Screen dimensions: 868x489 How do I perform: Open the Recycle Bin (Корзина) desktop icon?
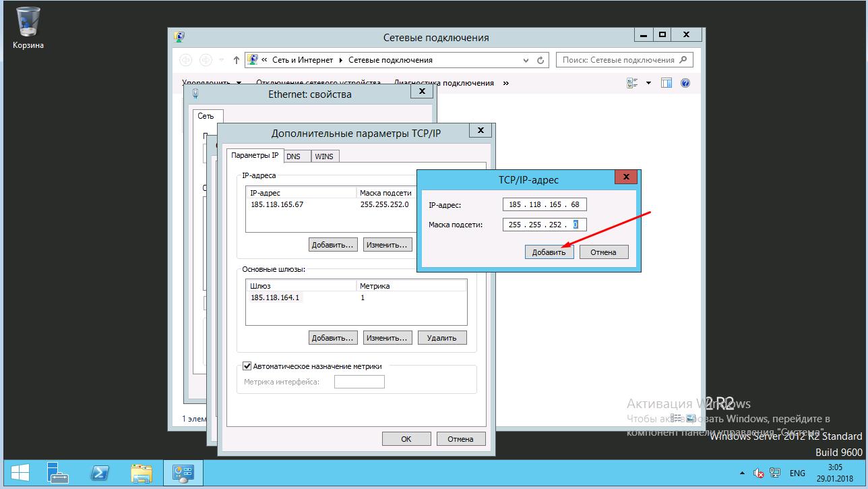[28, 28]
